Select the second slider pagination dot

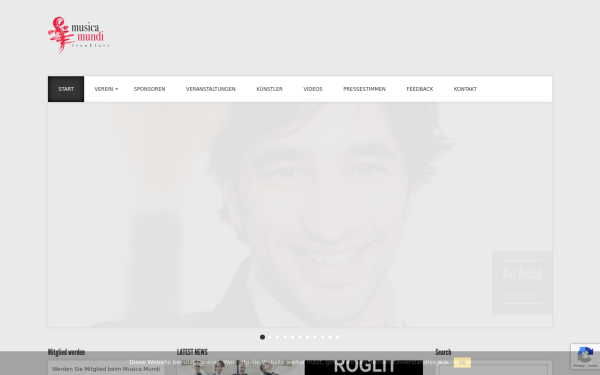[x=270, y=337]
